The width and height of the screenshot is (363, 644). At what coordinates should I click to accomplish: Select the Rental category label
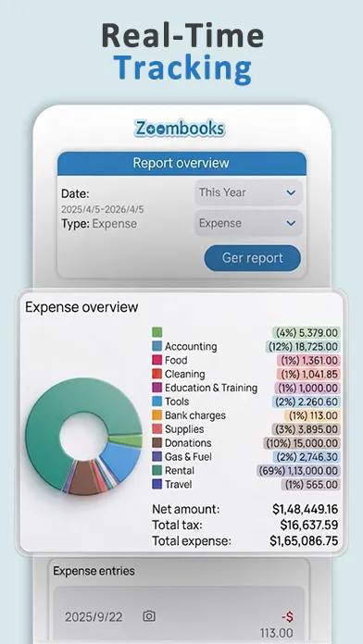tap(180, 470)
